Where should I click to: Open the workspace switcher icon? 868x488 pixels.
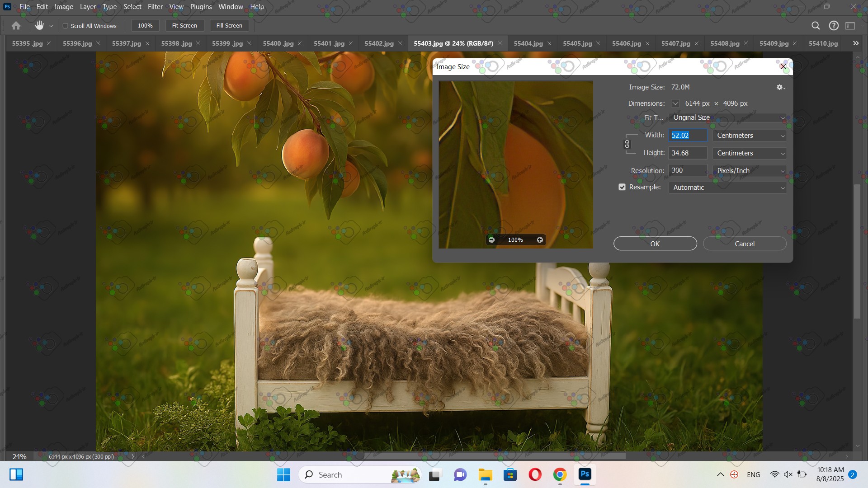pos(850,26)
